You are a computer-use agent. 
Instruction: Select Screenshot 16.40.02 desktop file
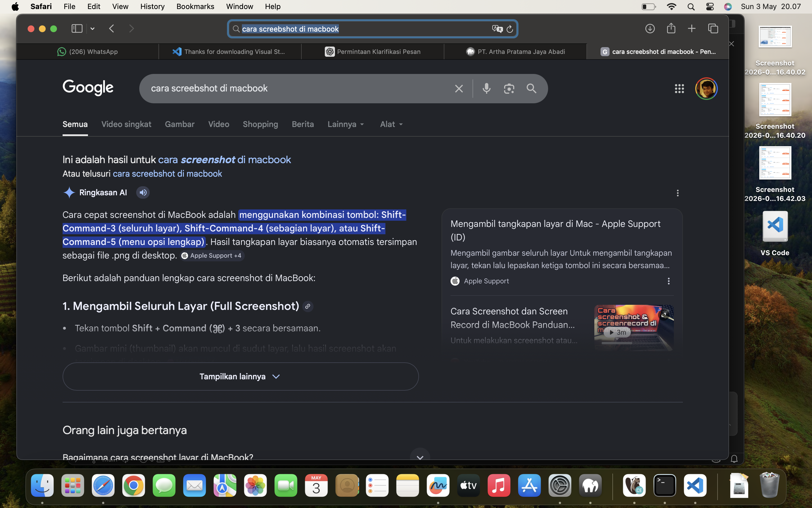775,51
